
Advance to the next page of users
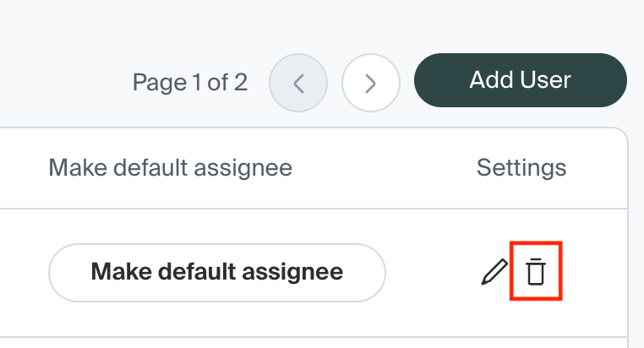click(370, 83)
